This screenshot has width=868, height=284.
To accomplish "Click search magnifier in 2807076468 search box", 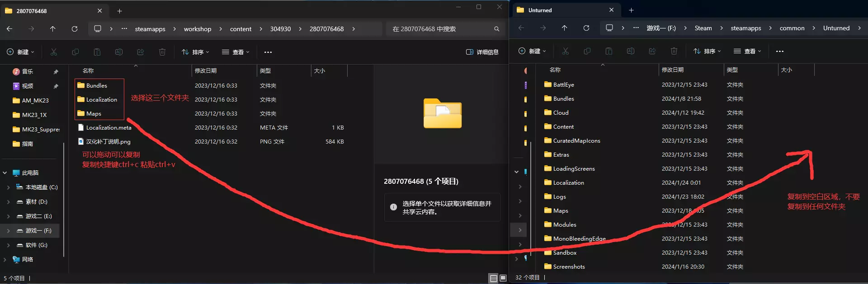I will (497, 29).
